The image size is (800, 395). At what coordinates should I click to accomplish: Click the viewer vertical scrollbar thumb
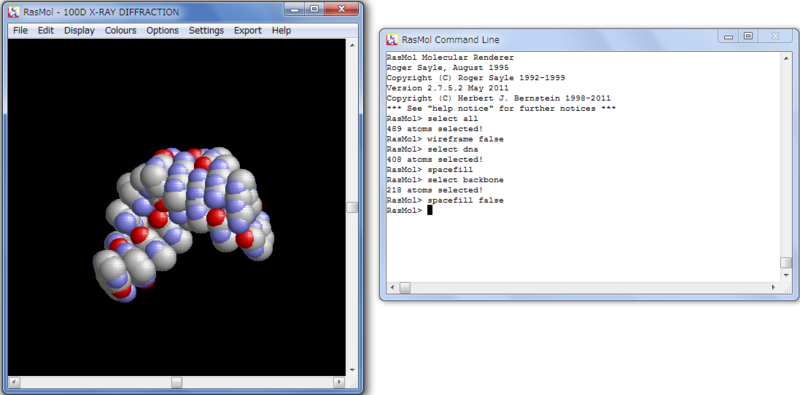[352, 207]
